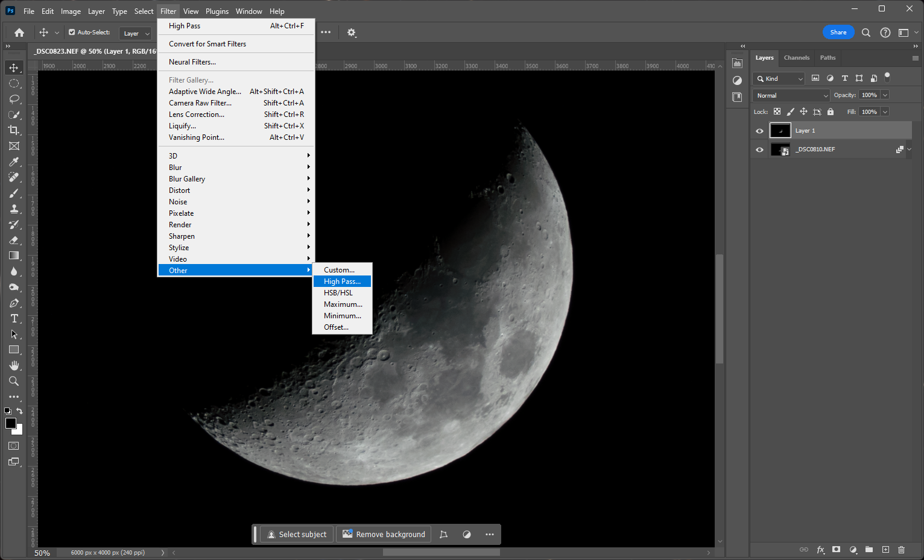924x560 pixels.
Task: Open options bar settings gear
Action: (352, 33)
